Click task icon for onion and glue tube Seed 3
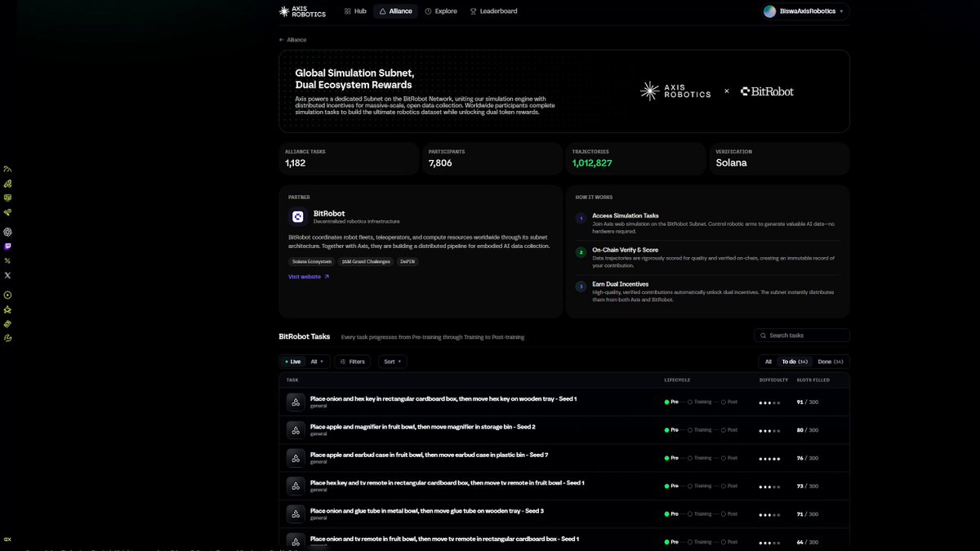The image size is (980, 551). pos(296,513)
